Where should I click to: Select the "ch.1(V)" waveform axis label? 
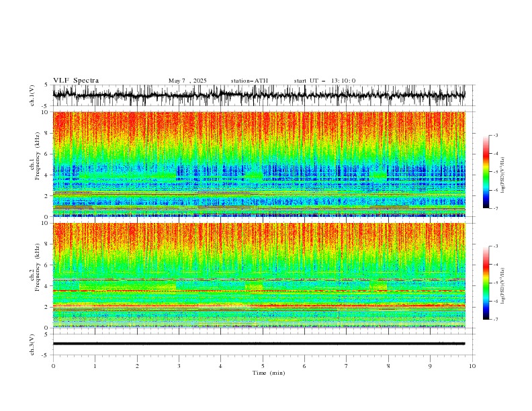click(32, 95)
